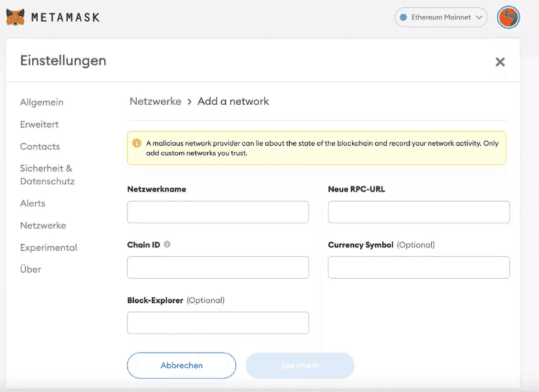
Task: Click the MetaMask fox logo
Action: 15,17
